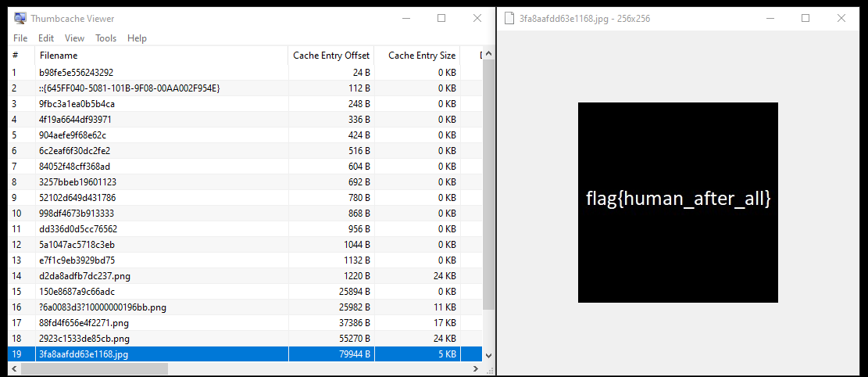The height and width of the screenshot is (377, 868).
Task: Select entry 88fd4f656e4f2271.png
Action: point(245,323)
